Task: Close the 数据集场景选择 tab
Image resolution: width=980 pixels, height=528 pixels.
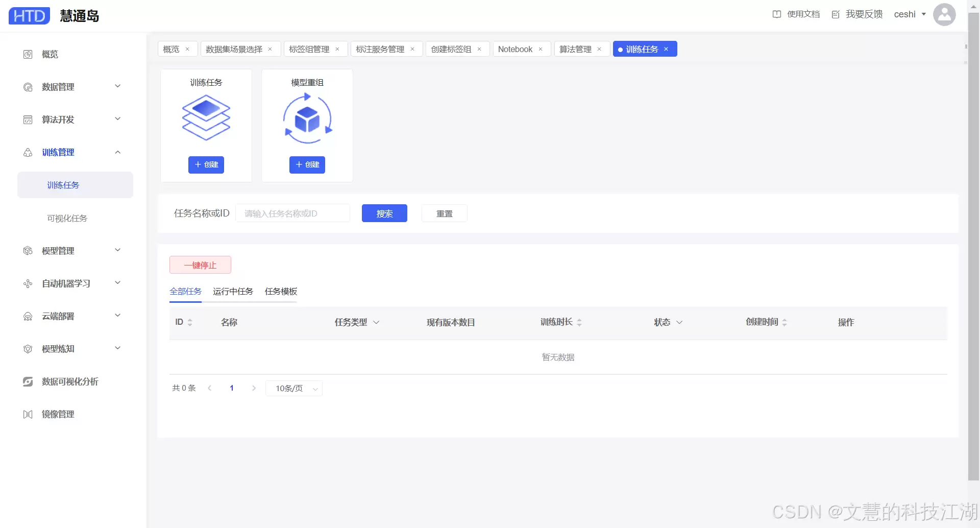Action: pyautogui.click(x=270, y=49)
